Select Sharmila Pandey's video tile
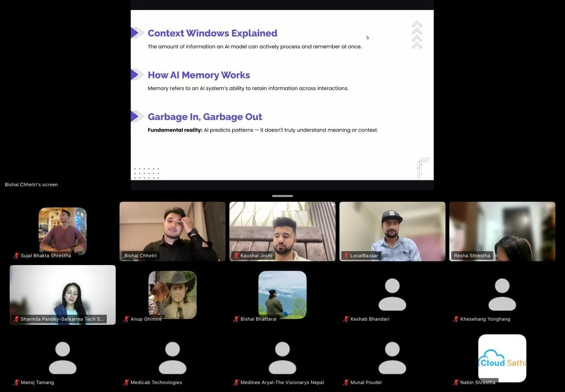Viewport: 565px width, 392px height. coord(63,295)
